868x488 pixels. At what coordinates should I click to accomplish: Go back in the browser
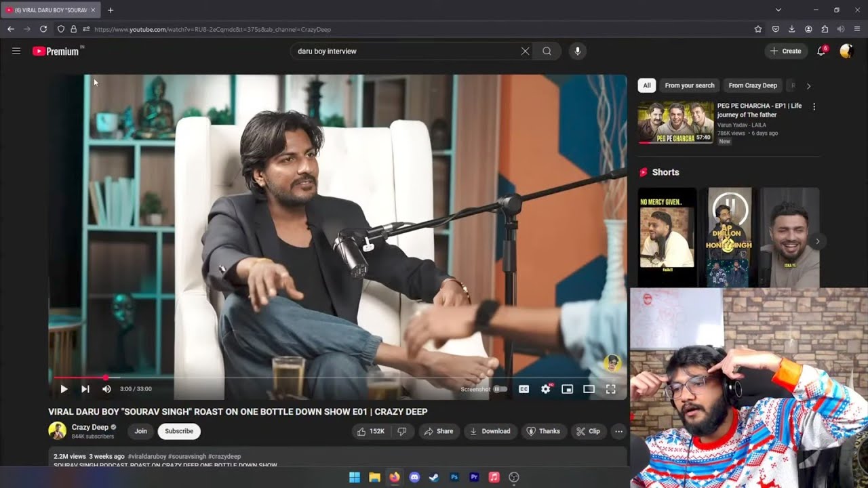pyautogui.click(x=11, y=29)
